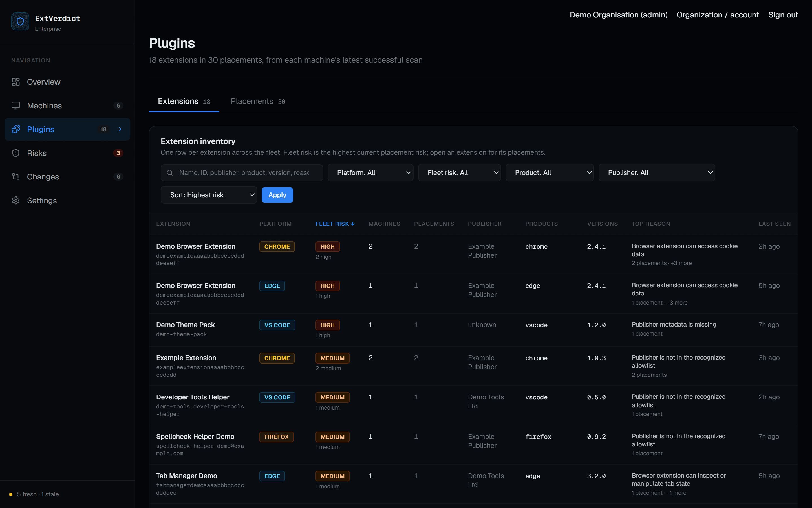Open the Fleet risk: All dropdown

(x=459, y=173)
